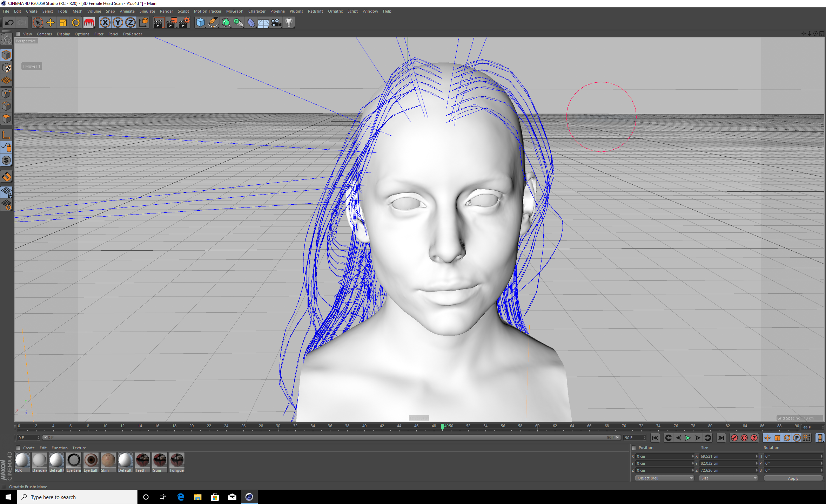Image resolution: width=826 pixels, height=504 pixels.
Task: Toggle Y-axis lock button
Action: (x=118, y=23)
